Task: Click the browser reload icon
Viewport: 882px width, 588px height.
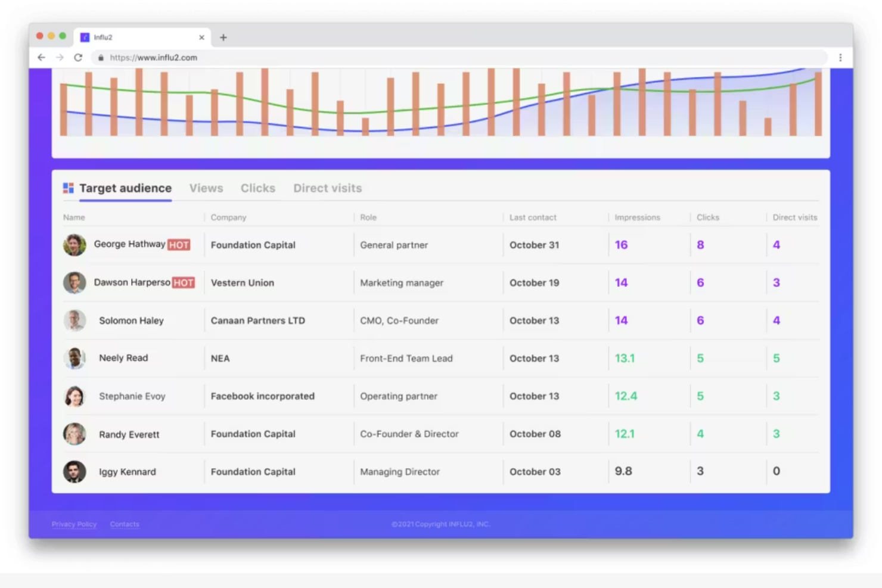Action: (78, 57)
